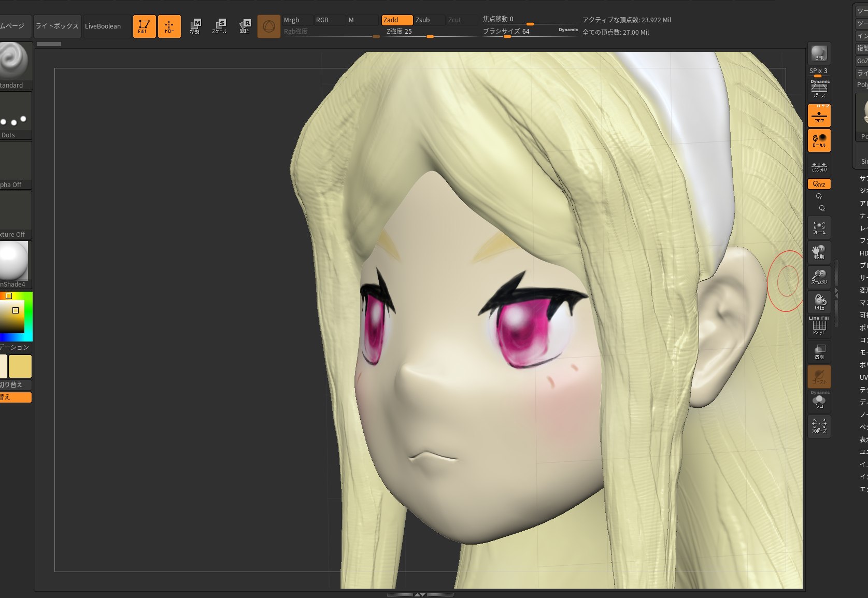
Task: Frame (フレーム) the model in view
Action: pos(819,227)
